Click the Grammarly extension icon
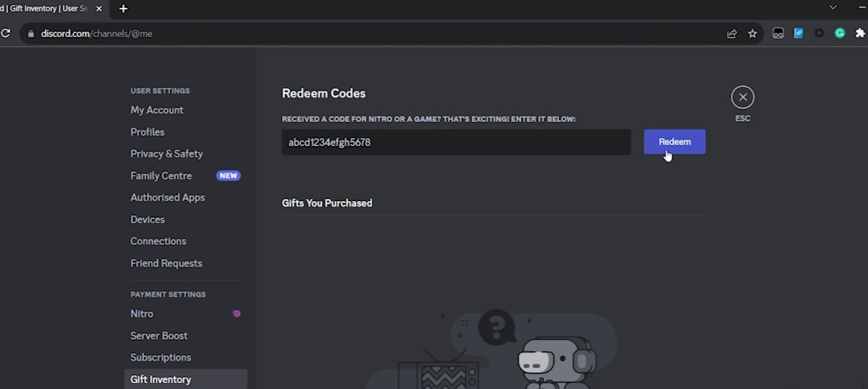The width and height of the screenshot is (868, 389). [840, 33]
